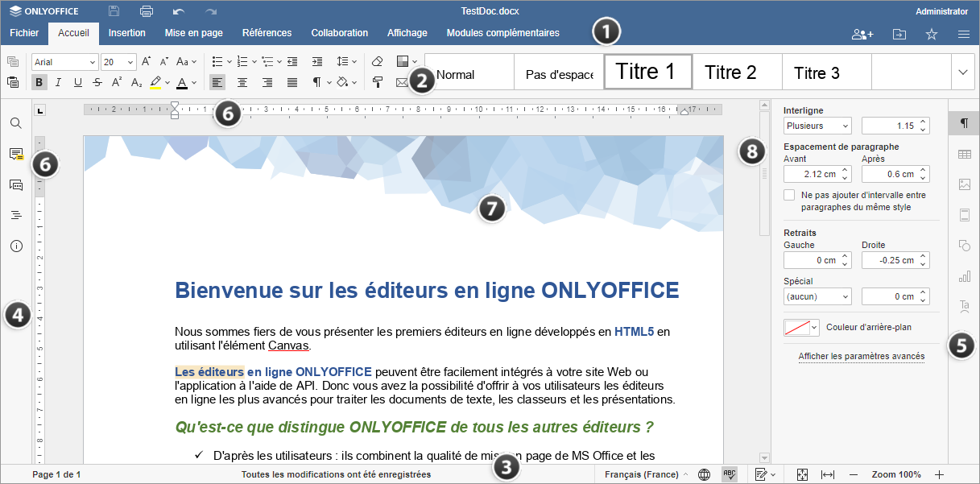Decrease font size with the smaller A icon
Image resolution: width=980 pixels, height=484 pixels.
(x=164, y=61)
